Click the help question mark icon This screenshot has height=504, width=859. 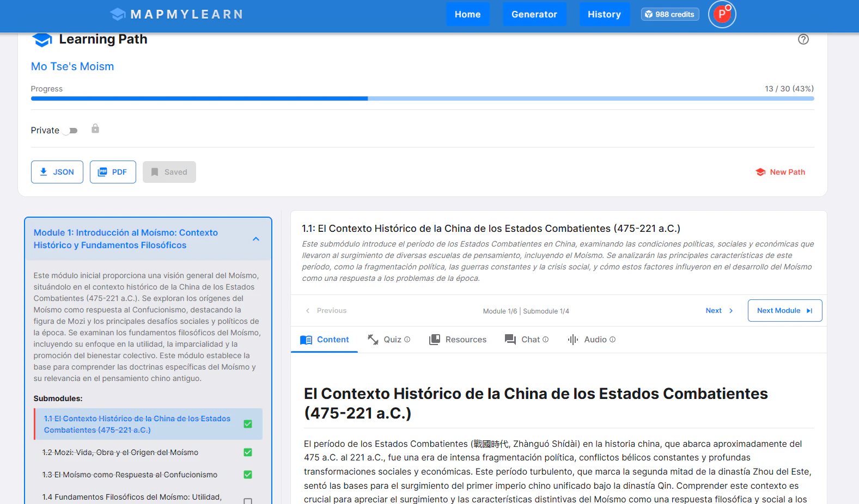point(803,39)
